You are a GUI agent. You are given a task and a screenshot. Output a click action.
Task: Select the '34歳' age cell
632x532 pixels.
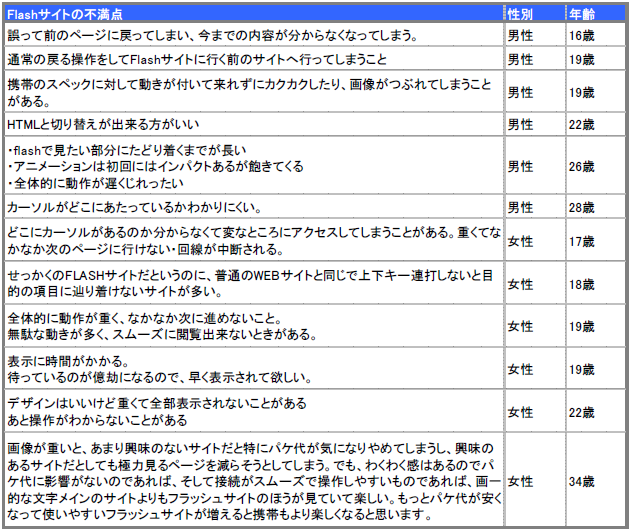pos(582,481)
